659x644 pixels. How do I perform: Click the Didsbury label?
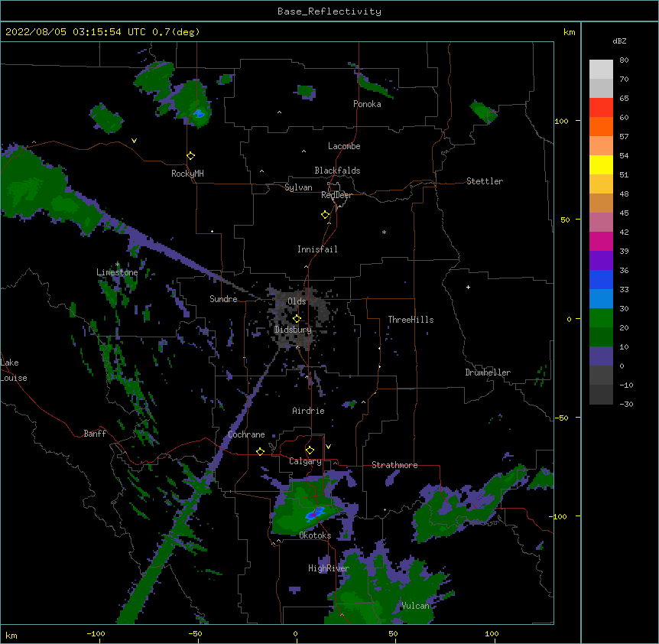coord(294,330)
